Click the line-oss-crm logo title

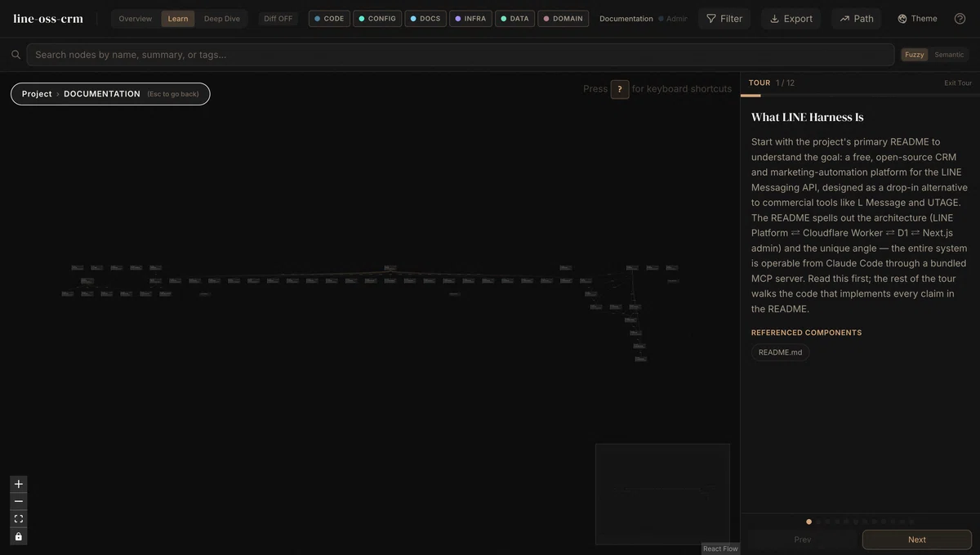point(48,19)
